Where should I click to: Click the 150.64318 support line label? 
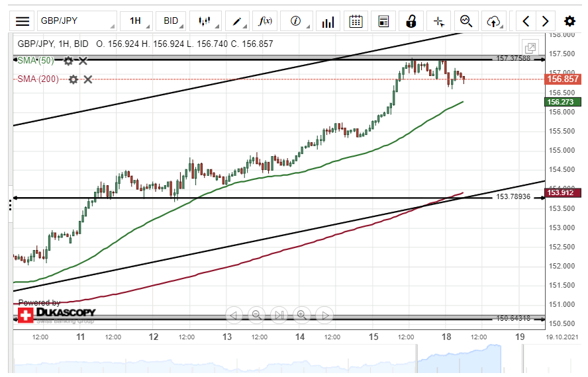click(513, 319)
